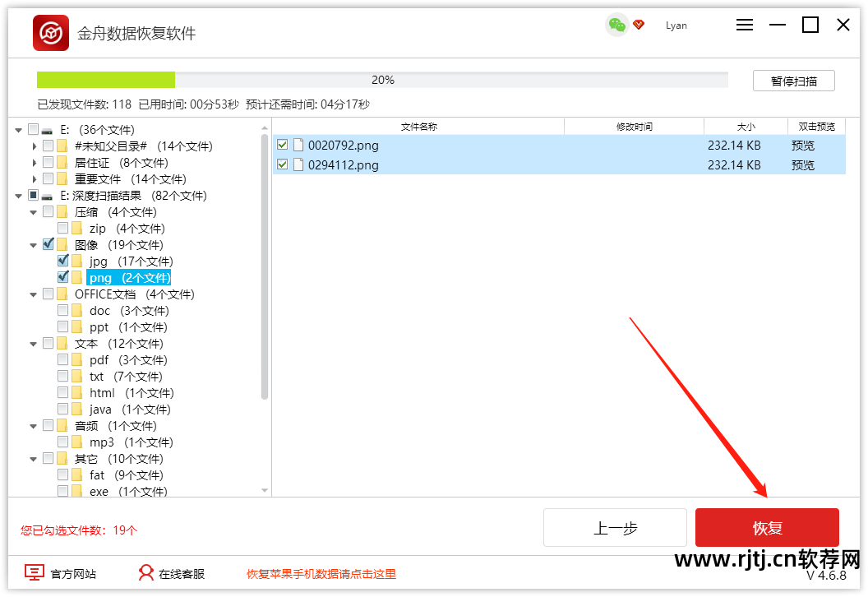This screenshot has width=868, height=597.
Task: Expand the 重要文件 tree node
Action: click(34, 178)
